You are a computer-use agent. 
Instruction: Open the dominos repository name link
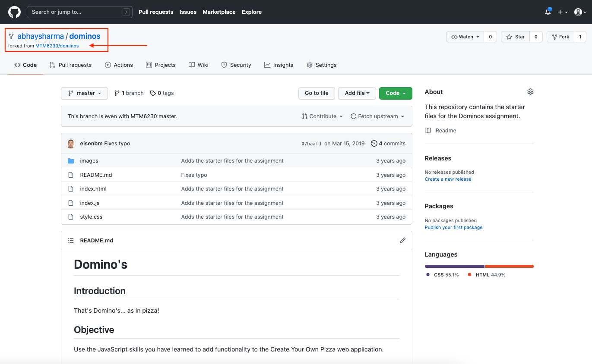pos(85,36)
